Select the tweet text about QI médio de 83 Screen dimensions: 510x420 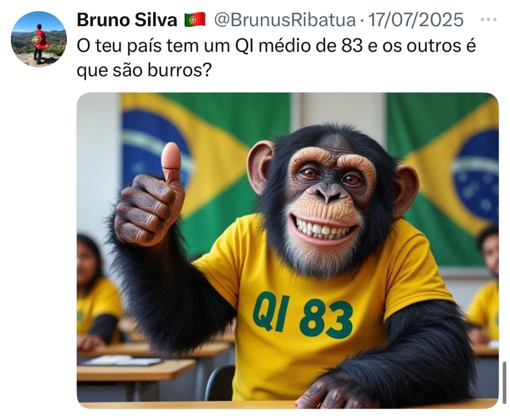tap(276, 57)
